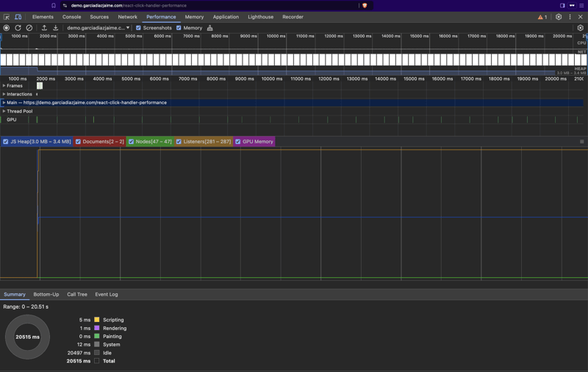Screen dimensions: 588x372
Task: Click the purple Rendering color swatch
Action: [97, 328]
